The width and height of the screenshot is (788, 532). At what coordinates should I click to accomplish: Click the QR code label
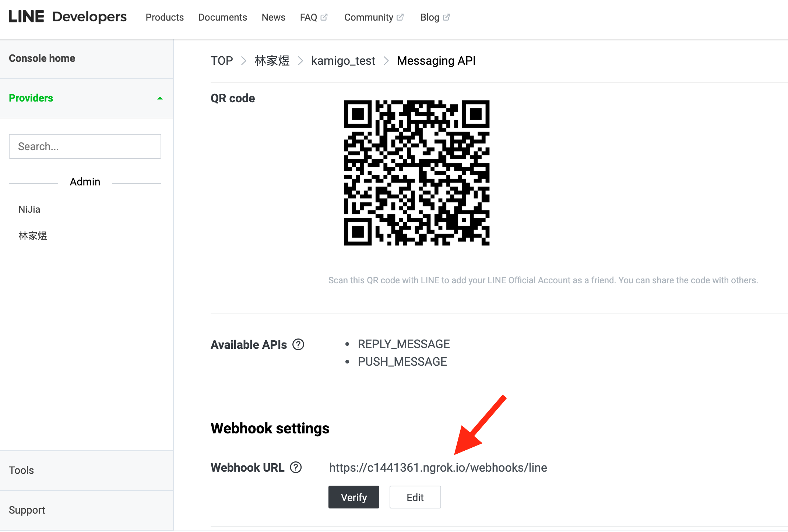coord(233,98)
